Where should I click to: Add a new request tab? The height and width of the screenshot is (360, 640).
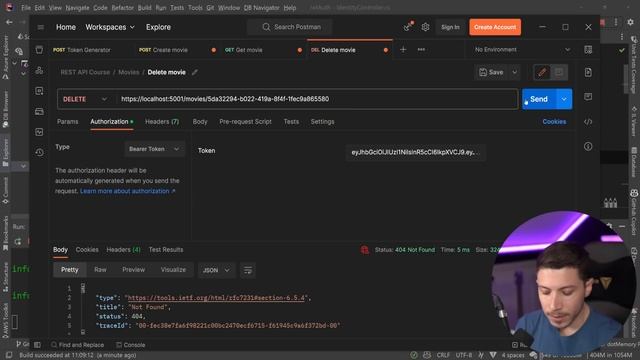pos(403,50)
